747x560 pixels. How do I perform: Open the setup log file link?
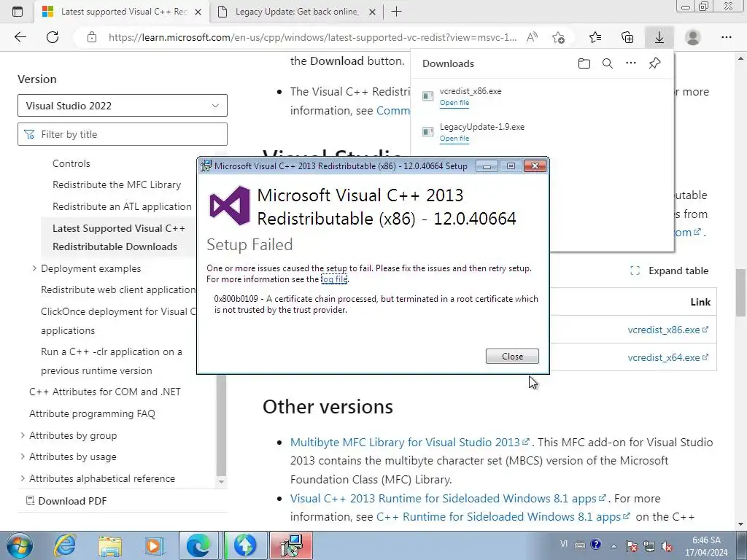[334, 279]
